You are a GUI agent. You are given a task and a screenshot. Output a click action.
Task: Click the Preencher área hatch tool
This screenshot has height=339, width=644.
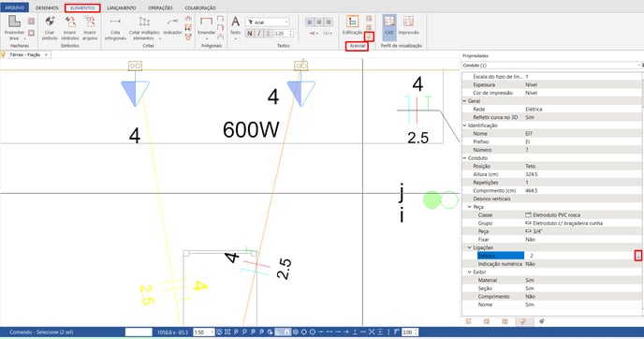point(14,27)
